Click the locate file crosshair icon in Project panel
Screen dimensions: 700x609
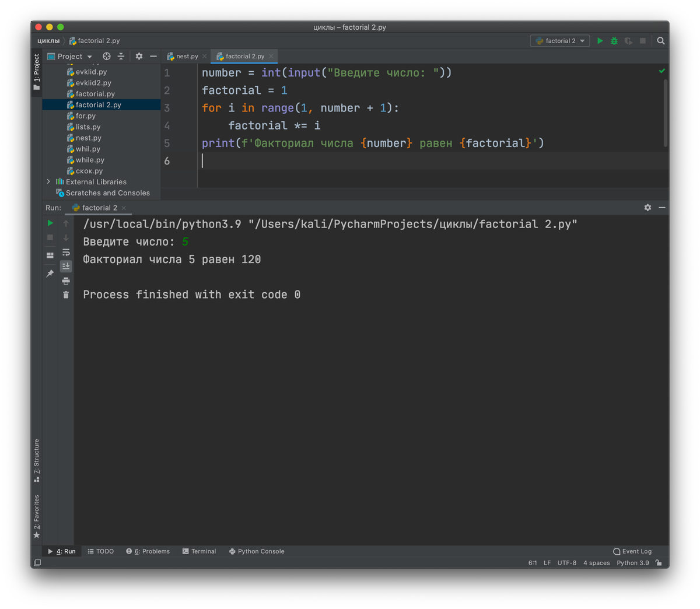coord(107,57)
